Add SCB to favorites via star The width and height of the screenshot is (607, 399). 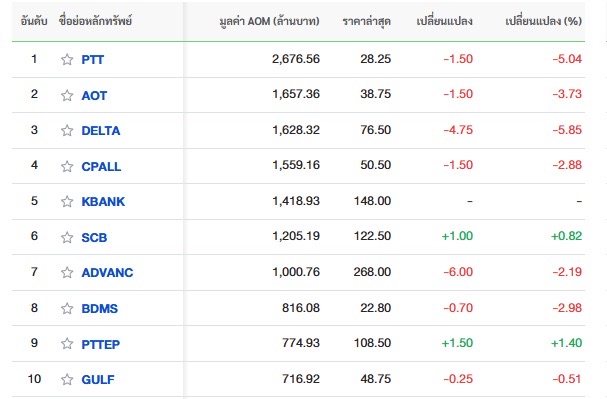click(x=67, y=237)
